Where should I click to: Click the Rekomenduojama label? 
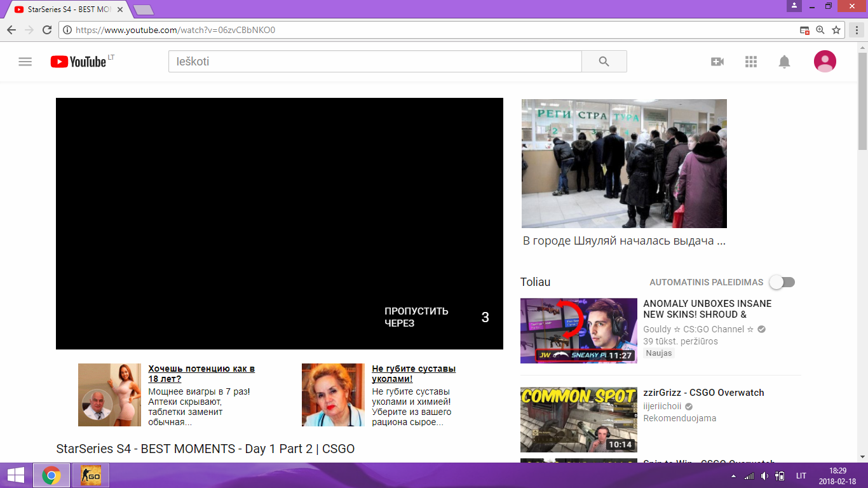tap(679, 418)
